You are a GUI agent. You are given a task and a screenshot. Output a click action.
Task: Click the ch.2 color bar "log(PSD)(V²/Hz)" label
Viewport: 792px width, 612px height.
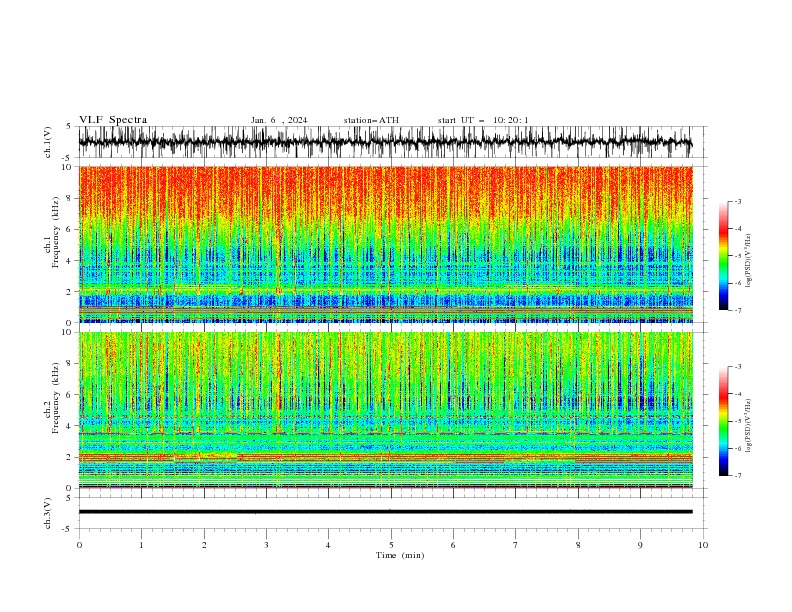[748, 426]
